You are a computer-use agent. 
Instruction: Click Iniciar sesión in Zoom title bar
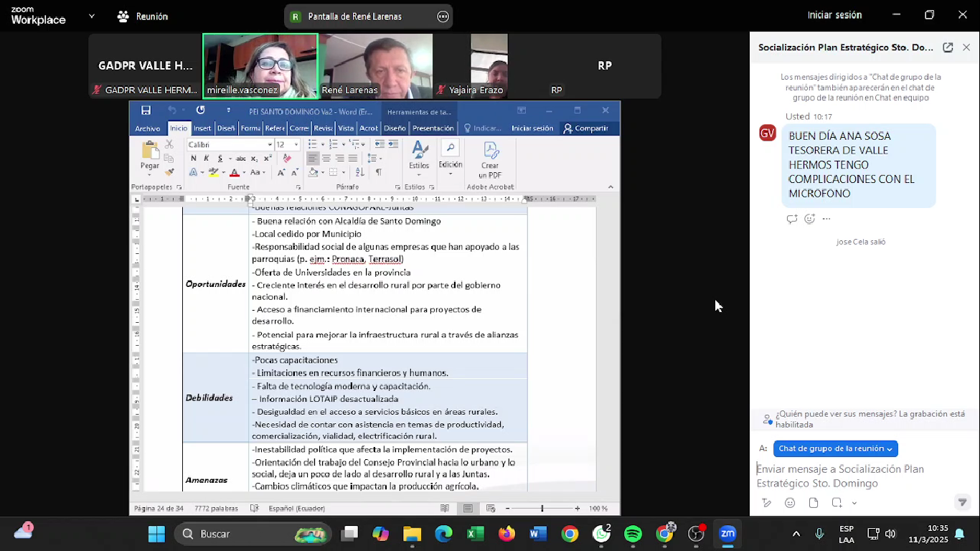(x=834, y=15)
